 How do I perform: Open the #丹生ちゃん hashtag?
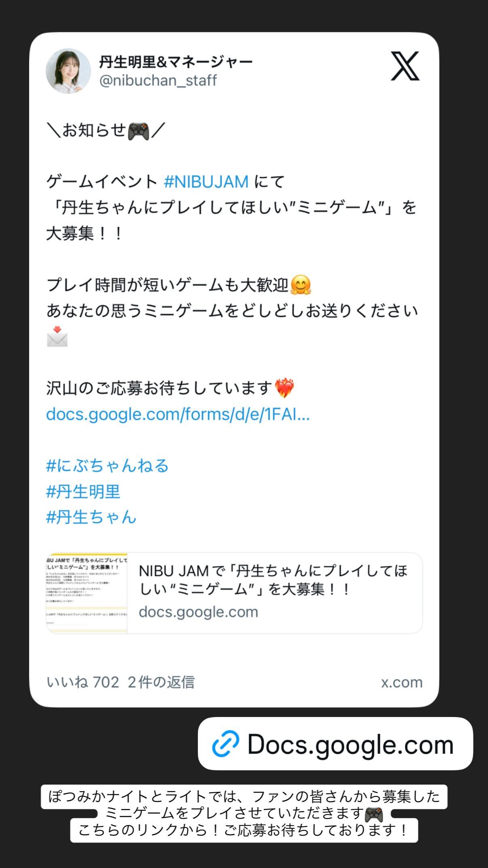[x=91, y=517]
